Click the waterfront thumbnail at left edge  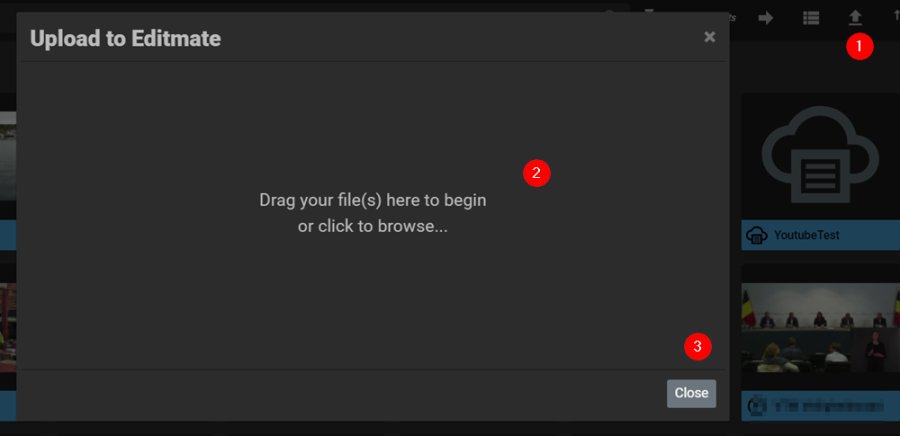[x=8, y=155]
